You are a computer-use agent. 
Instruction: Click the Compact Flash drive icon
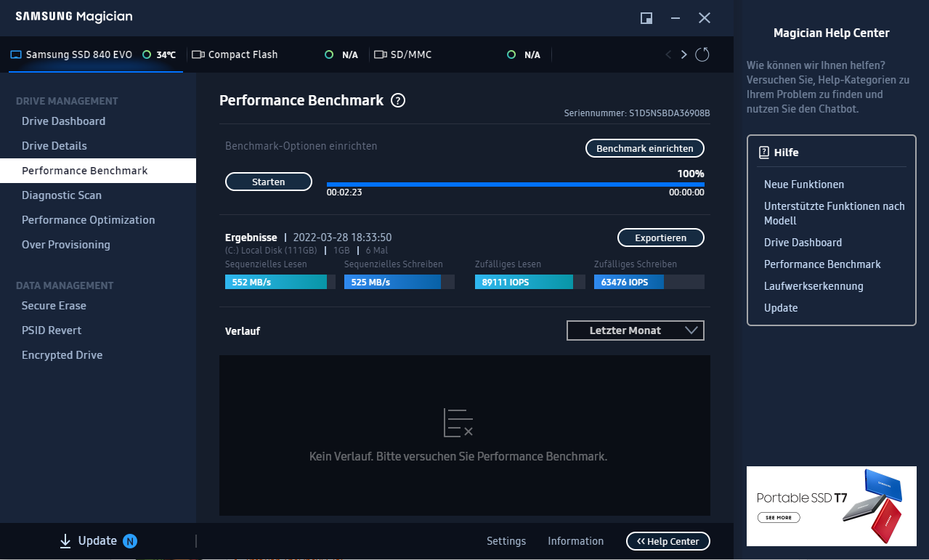pyautogui.click(x=198, y=54)
